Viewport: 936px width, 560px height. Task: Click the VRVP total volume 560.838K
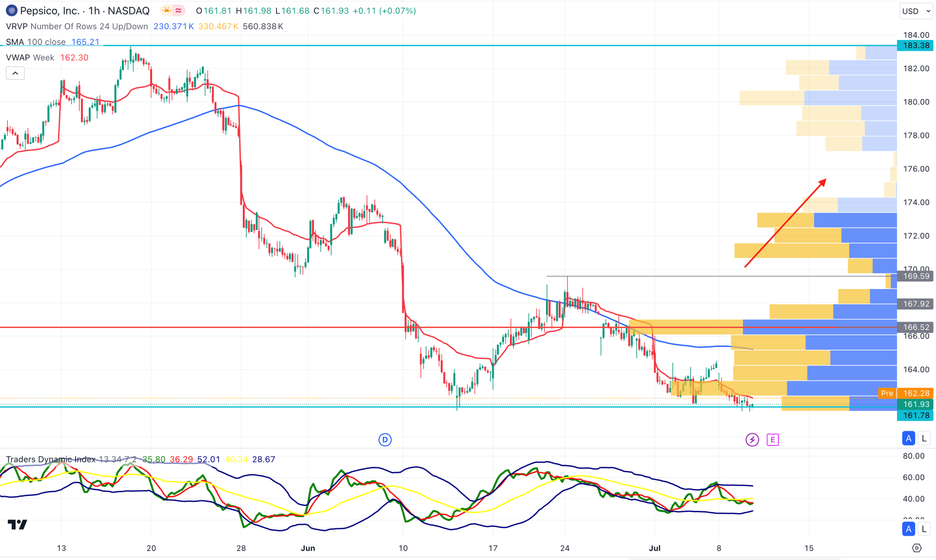263,26
